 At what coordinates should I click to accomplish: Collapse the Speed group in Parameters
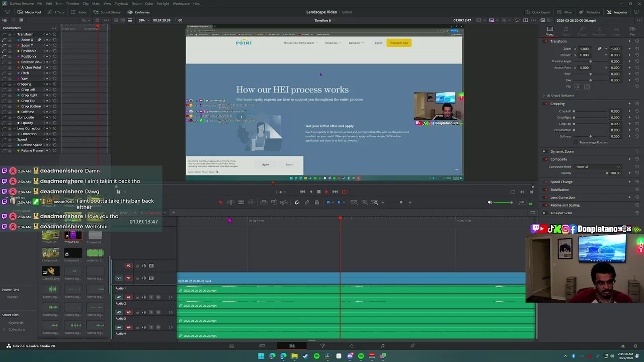[14, 139]
